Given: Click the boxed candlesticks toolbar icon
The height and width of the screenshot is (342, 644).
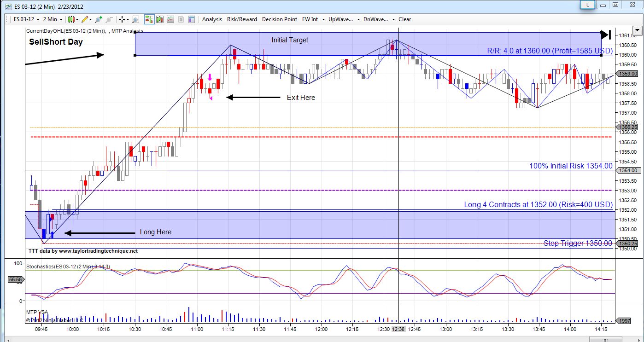Looking at the screenshot, I should point(160,19).
